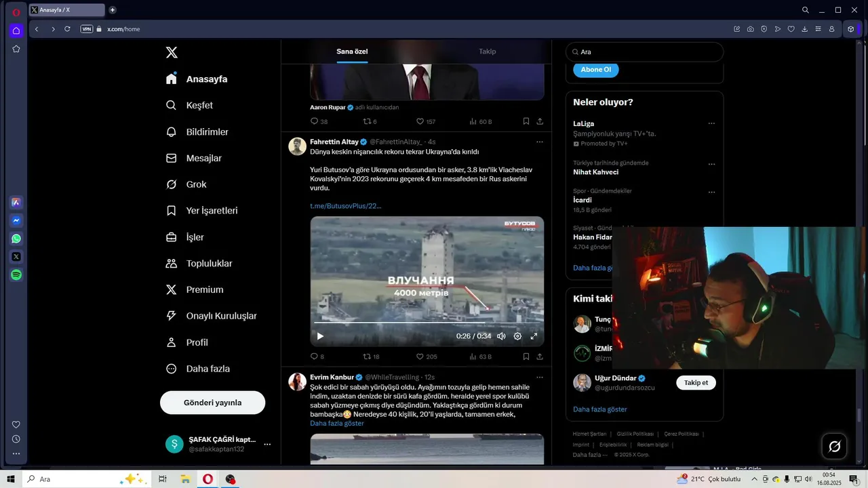Open Gizlilik Politikası footer link
This screenshot has height=488, width=868.
(635, 434)
